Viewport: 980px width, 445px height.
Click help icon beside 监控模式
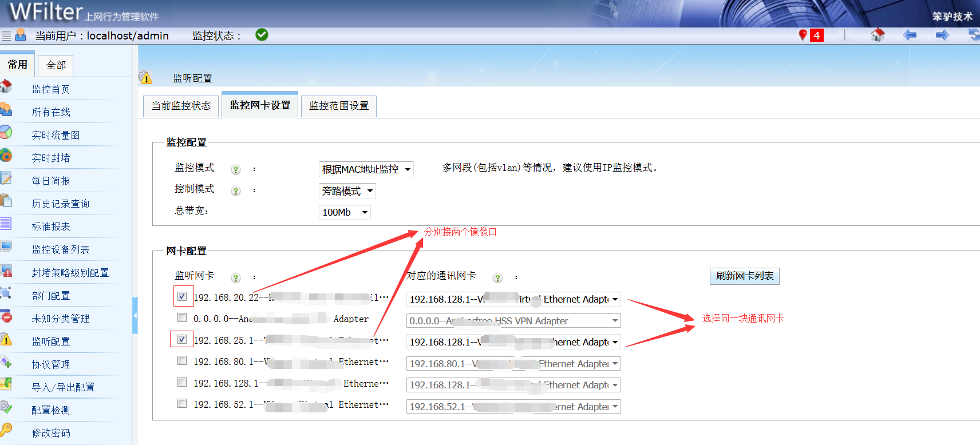(x=235, y=169)
